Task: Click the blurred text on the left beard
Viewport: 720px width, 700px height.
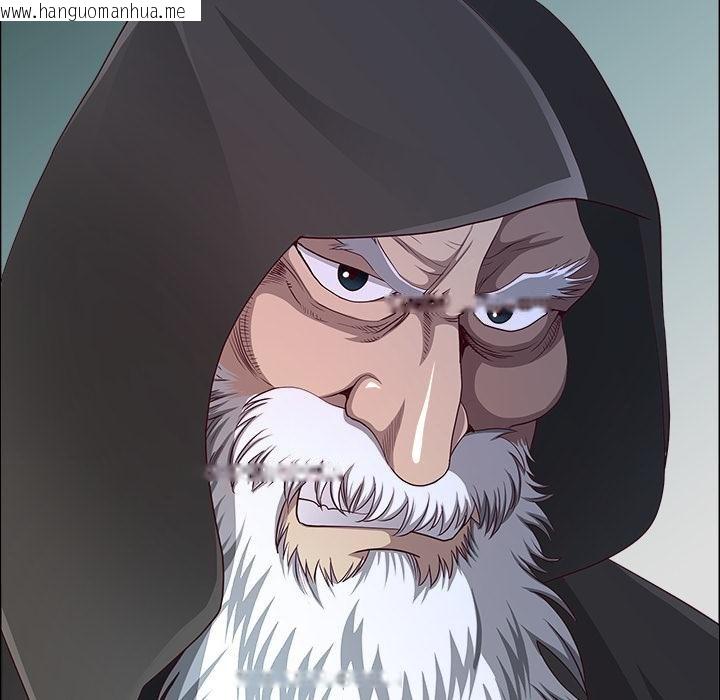Action: 272,470
